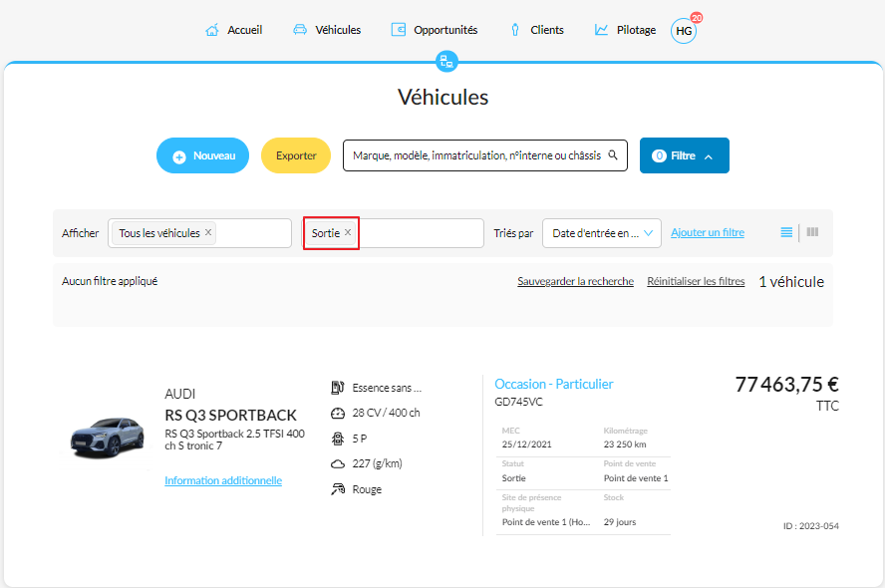Image resolution: width=885 pixels, height=588 pixels.
Task: Click Aucun filtre appliqué text
Action: 110,281
